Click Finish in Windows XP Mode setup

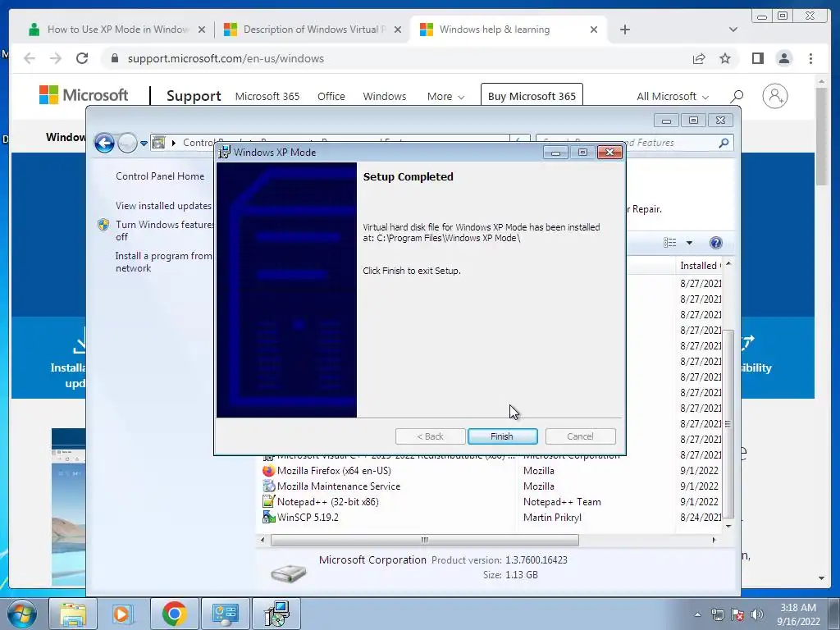(x=502, y=436)
